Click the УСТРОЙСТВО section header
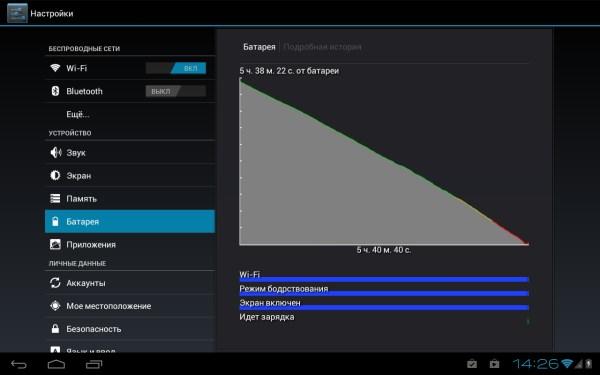This screenshot has height=375, width=600. [x=70, y=133]
